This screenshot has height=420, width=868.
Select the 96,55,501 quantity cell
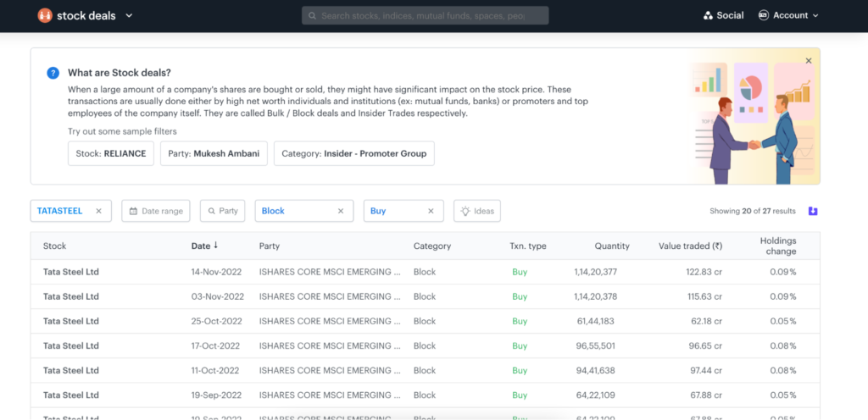point(595,346)
